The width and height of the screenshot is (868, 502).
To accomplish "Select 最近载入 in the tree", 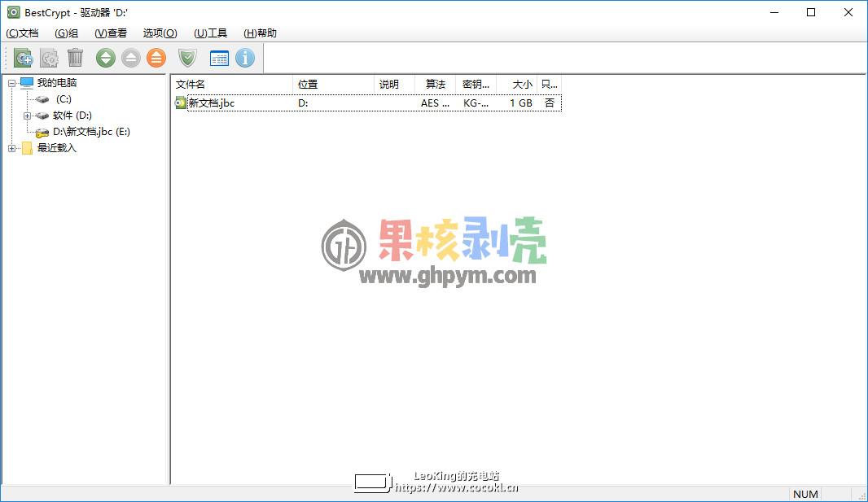I will tap(56, 148).
